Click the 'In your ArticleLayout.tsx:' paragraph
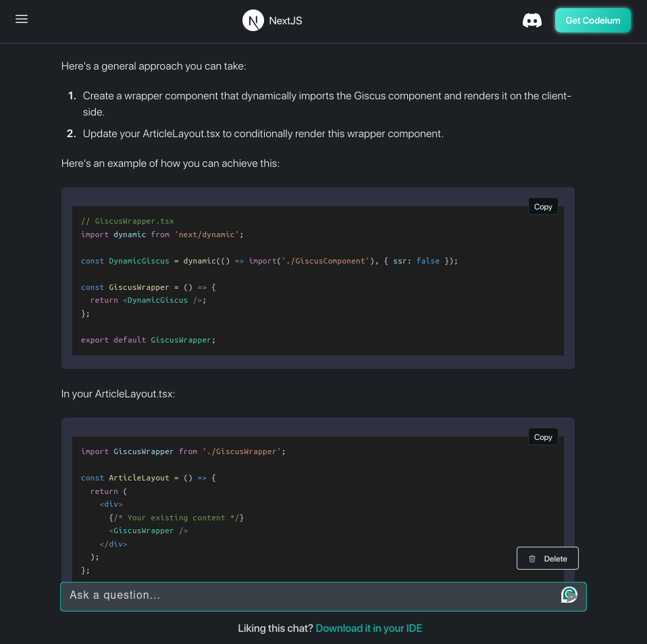 118,394
